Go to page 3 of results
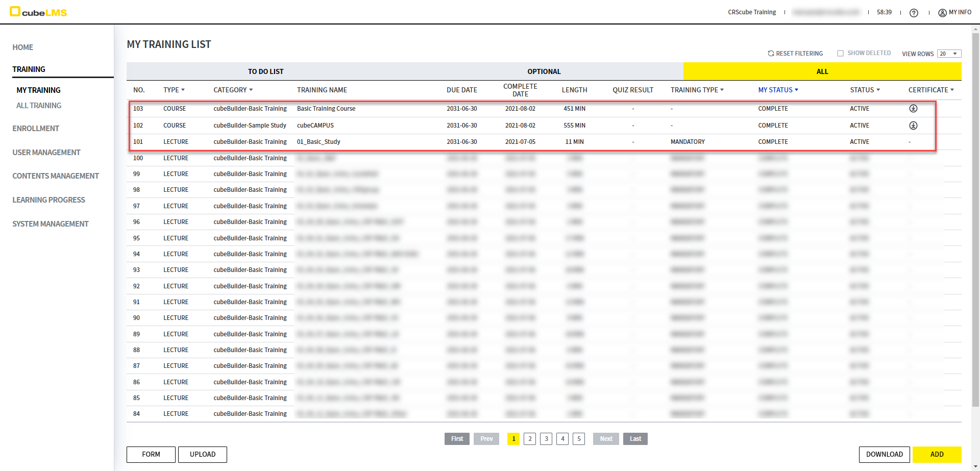Viewport: 980px width, 471px height. click(546, 439)
